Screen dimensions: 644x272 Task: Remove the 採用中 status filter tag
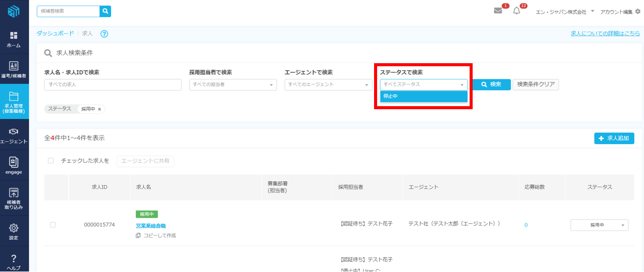click(x=100, y=109)
